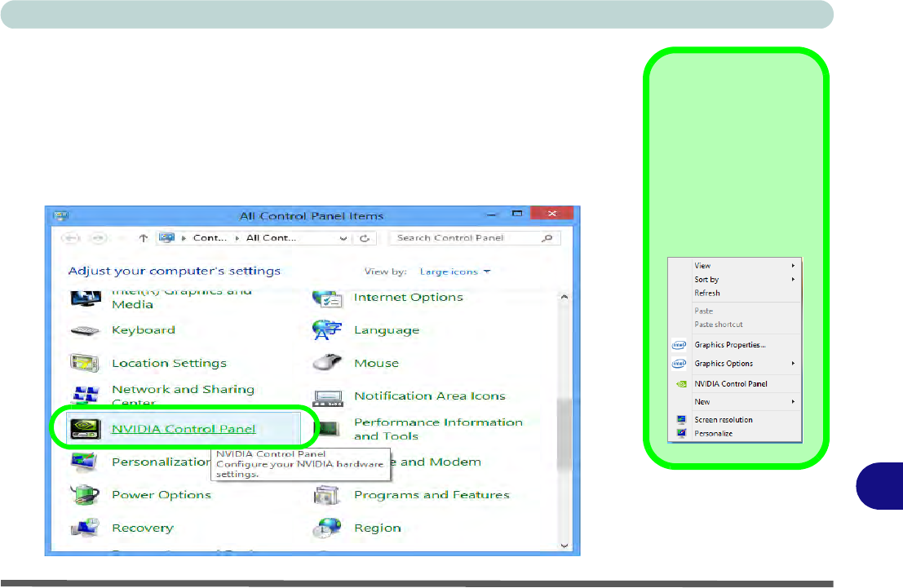Expand the breadcrumb arrow before All Cont...
The width and height of the screenshot is (903, 588).
tap(237, 238)
